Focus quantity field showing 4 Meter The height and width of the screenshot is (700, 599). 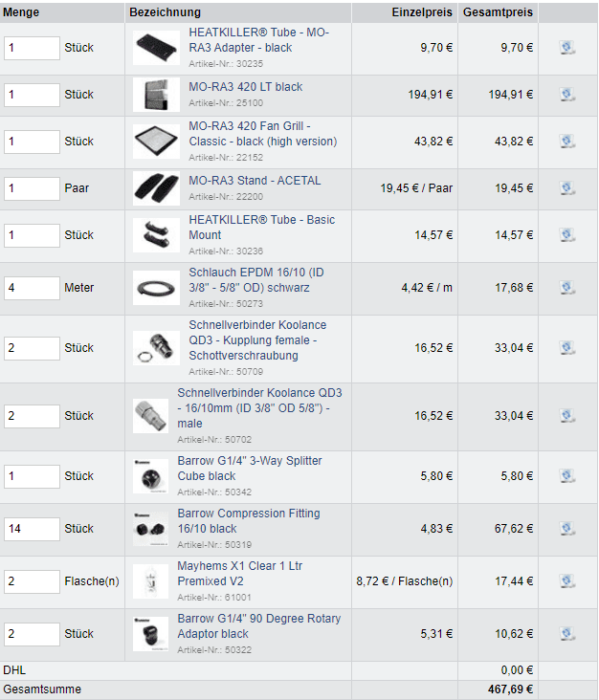click(x=32, y=289)
